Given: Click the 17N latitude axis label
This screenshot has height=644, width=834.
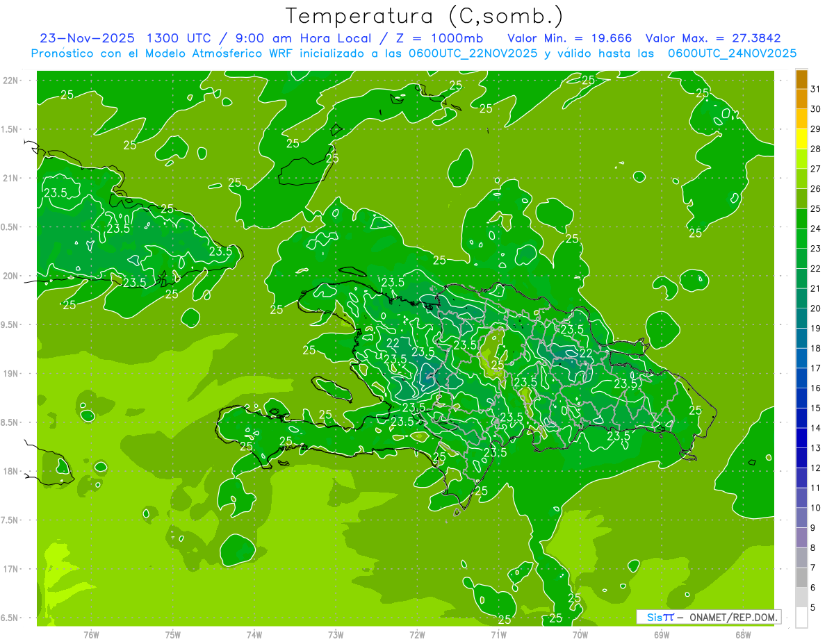Looking at the screenshot, I should click(10, 569).
